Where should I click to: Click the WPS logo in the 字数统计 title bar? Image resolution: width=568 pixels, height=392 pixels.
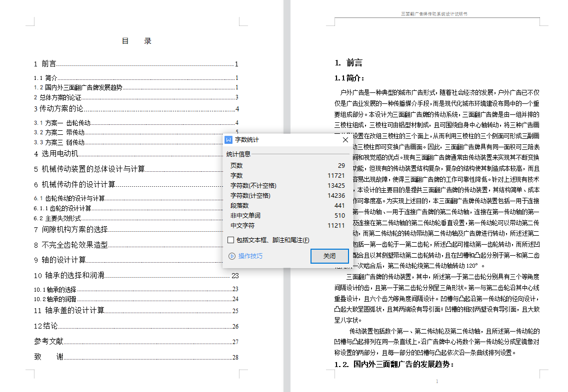[x=229, y=140]
